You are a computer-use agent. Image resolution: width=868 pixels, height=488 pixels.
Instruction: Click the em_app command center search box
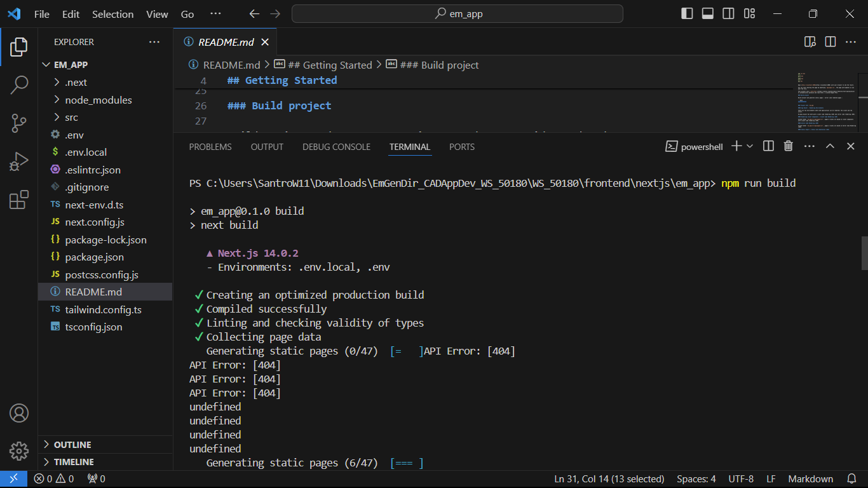458,14
